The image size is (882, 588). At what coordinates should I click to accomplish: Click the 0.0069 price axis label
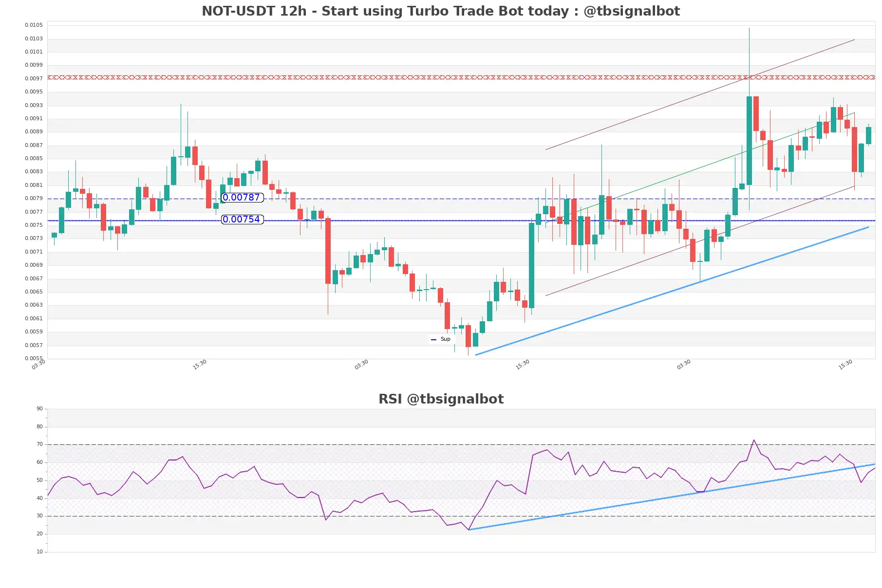click(34, 265)
